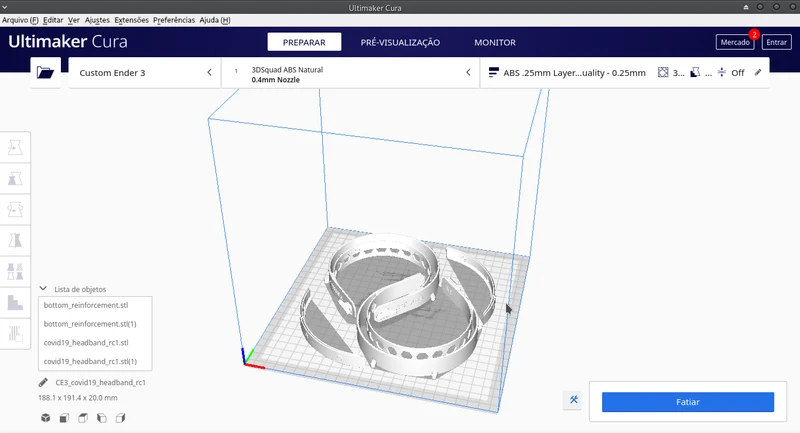Click the support settings icon
Viewport: 800px width, 433px height.
(695, 72)
